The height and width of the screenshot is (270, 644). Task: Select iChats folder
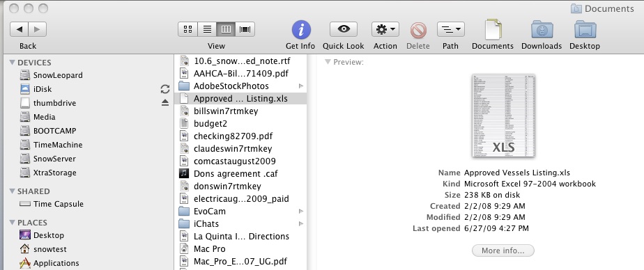click(x=240, y=223)
